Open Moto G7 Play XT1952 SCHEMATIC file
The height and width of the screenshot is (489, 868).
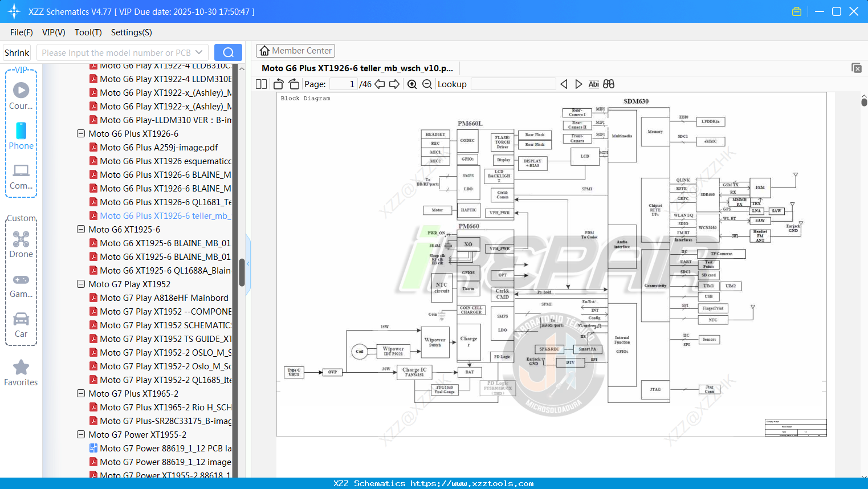point(165,325)
